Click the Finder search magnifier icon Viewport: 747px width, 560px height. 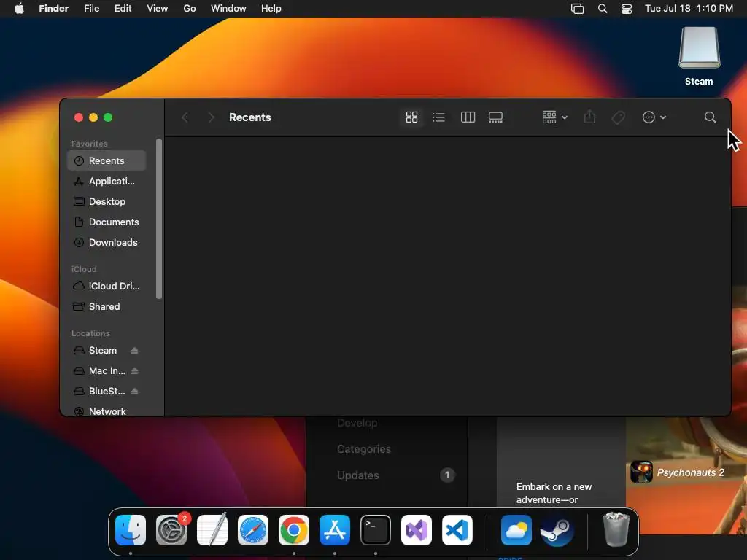[x=711, y=117]
